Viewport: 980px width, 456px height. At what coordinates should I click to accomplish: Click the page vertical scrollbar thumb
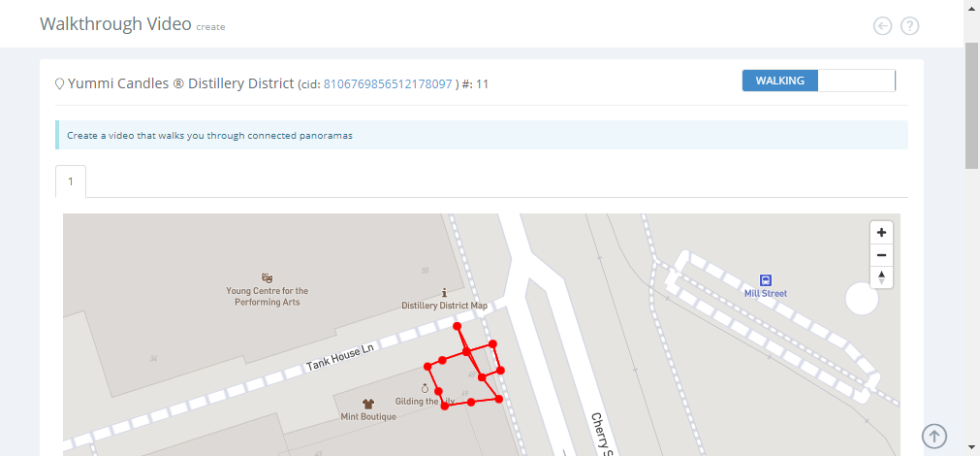point(971,105)
